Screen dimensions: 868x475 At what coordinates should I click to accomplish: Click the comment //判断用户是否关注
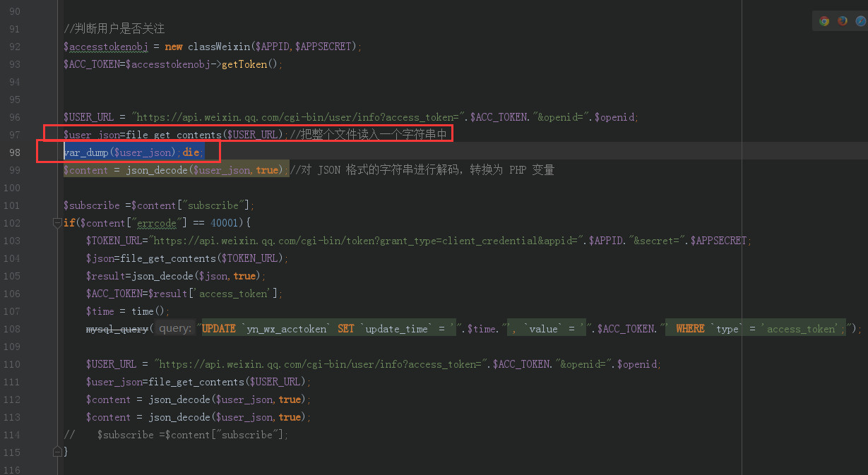pos(114,29)
